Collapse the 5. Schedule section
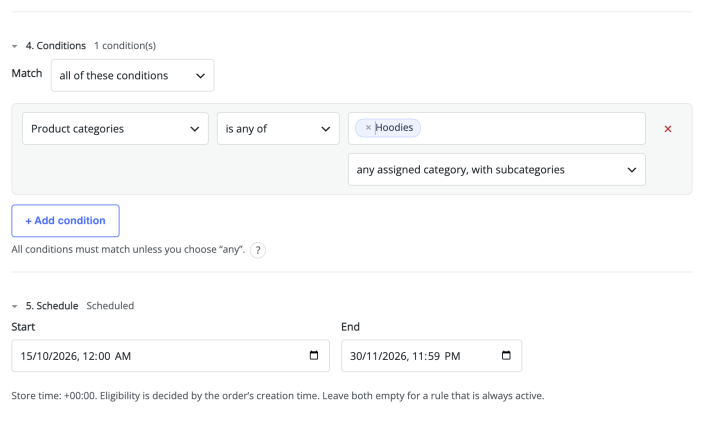This screenshot has height=427, width=704. click(14, 306)
